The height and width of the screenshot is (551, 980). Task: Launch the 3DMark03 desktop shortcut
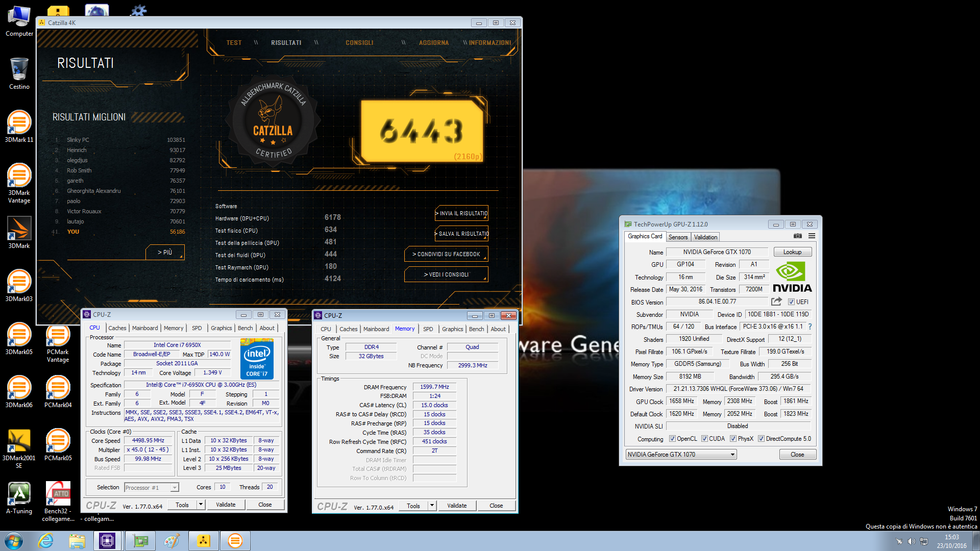[x=19, y=286]
